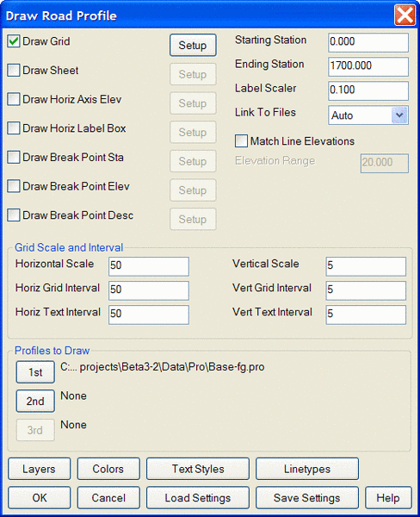
Task: Open Text Styles settings
Action: click(198, 469)
